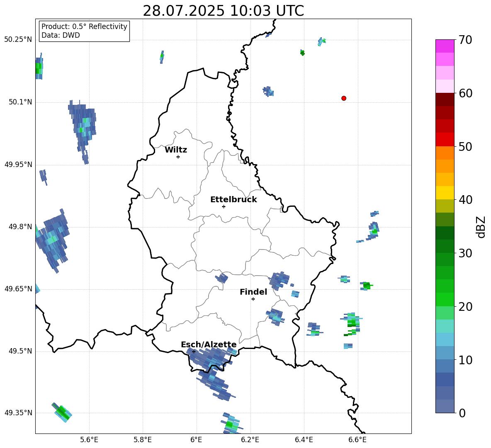Click the 60 value on the colorbar
This screenshot has height=448, width=491.
(465, 93)
